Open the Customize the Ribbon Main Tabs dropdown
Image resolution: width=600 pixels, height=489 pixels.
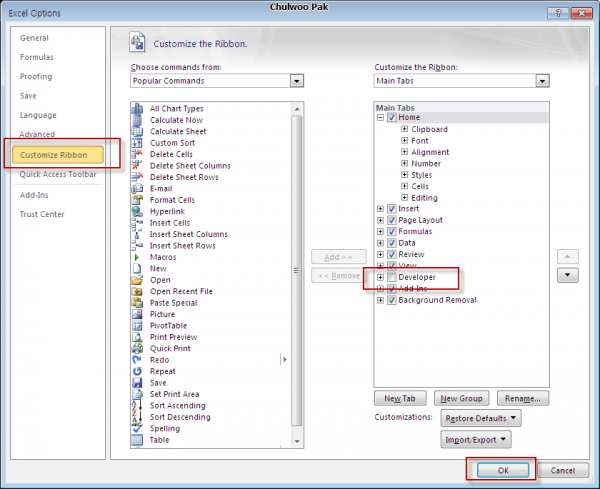pyautogui.click(x=542, y=81)
